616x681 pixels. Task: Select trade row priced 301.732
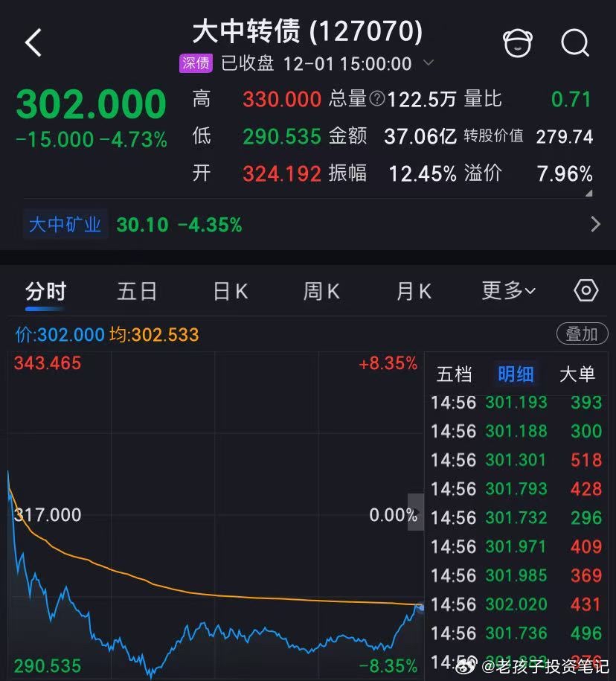click(x=516, y=518)
